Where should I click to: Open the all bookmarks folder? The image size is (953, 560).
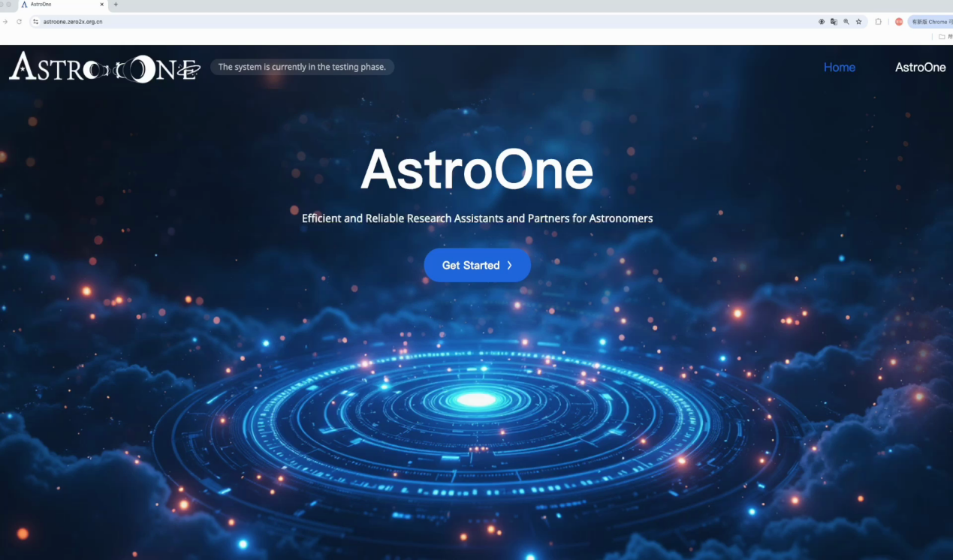pos(945,36)
